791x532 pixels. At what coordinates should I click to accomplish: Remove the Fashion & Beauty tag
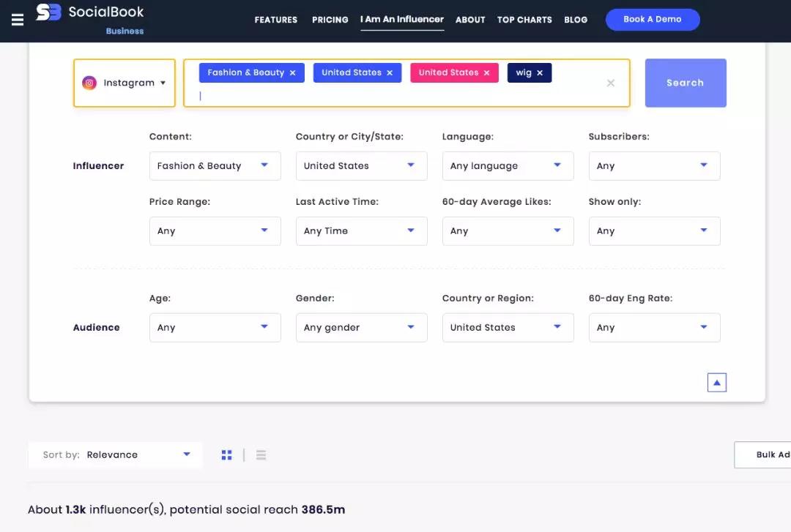[x=292, y=72]
